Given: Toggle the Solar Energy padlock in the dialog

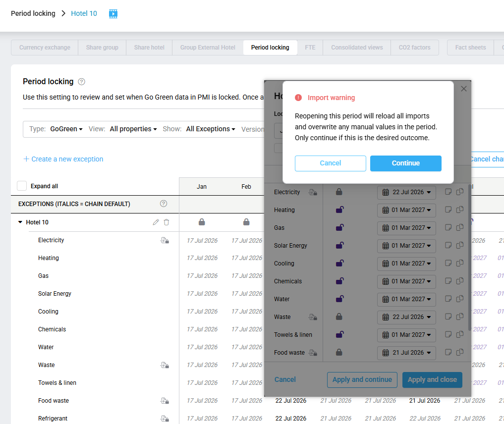Looking at the screenshot, I should (x=340, y=245).
